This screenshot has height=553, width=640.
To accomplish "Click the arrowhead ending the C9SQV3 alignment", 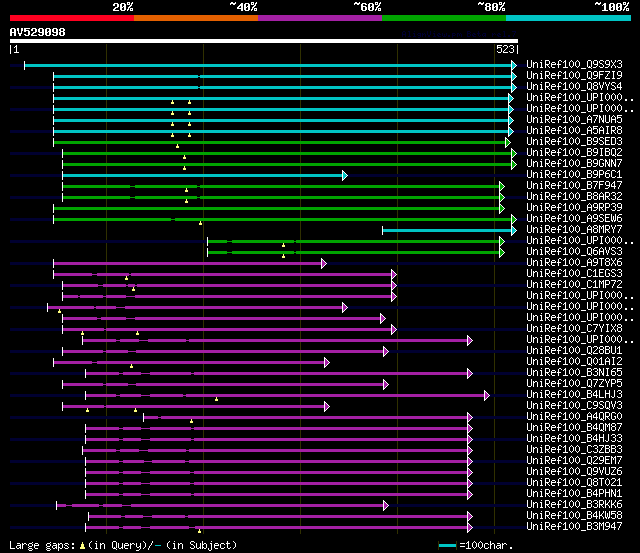I will (327, 406).
